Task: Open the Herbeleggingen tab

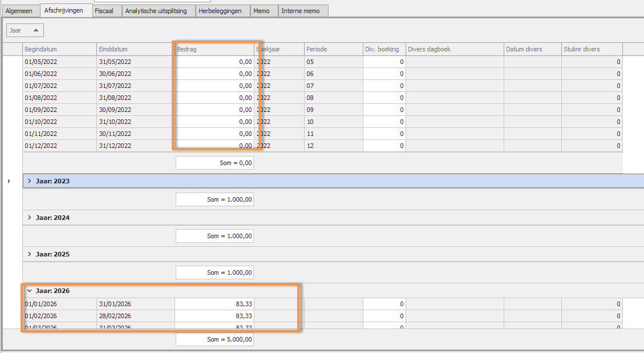Action: point(222,11)
